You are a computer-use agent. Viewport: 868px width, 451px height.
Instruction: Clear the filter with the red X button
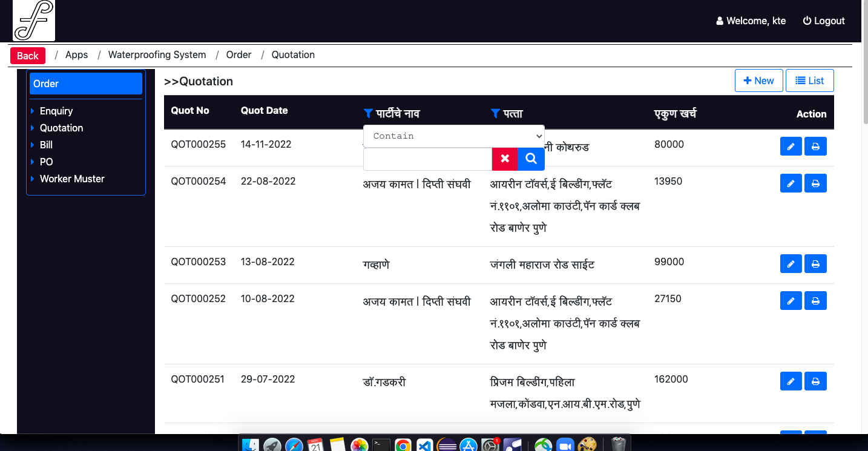[505, 159]
